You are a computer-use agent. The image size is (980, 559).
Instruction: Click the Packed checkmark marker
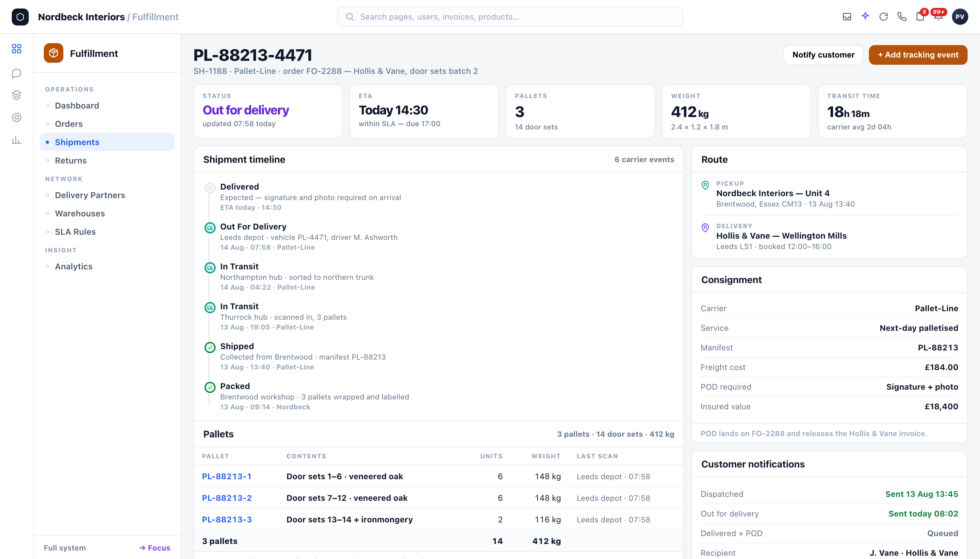pyautogui.click(x=210, y=387)
